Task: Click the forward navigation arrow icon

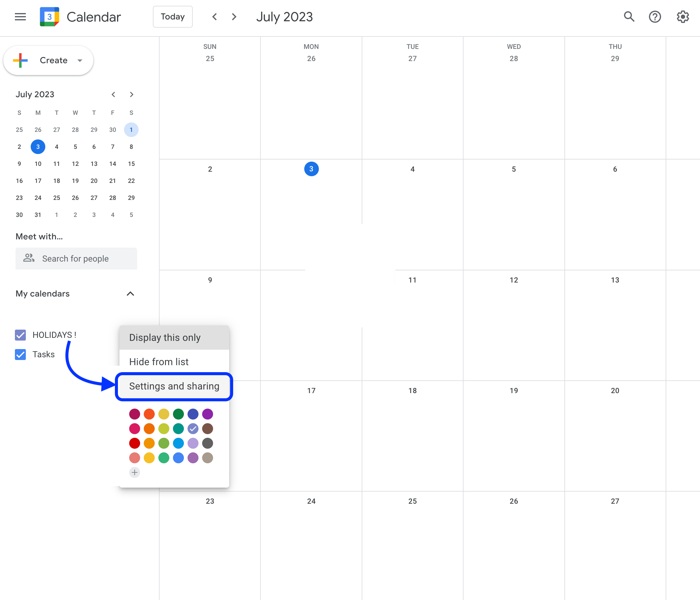Action: 235,17
